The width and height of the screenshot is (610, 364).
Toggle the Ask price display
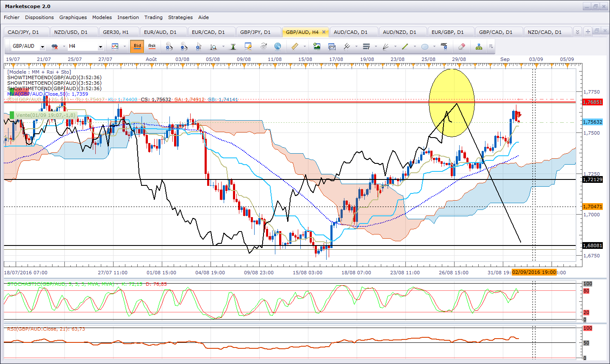click(x=152, y=46)
